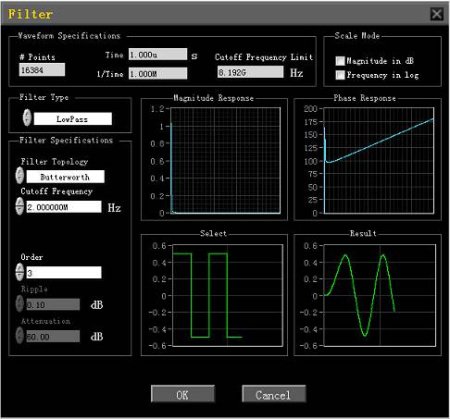450x419 pixels.
Task: Click the Filter Type spinner knob
Action: [x=27, y=118]
